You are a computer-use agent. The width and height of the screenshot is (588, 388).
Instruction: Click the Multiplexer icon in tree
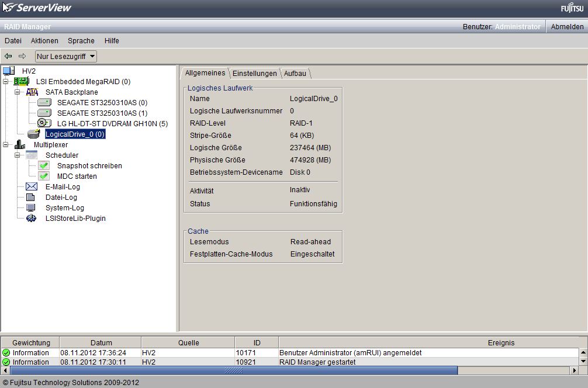(20, 145)
